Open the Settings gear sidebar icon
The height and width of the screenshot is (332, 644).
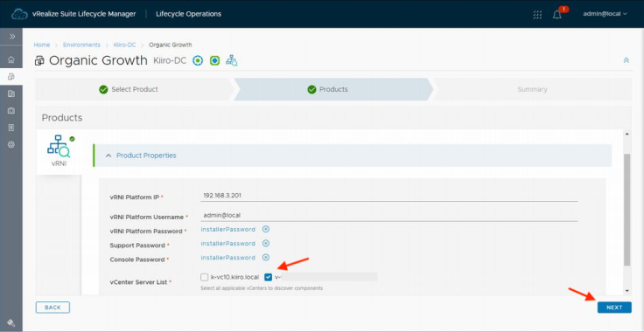point(11,145)
